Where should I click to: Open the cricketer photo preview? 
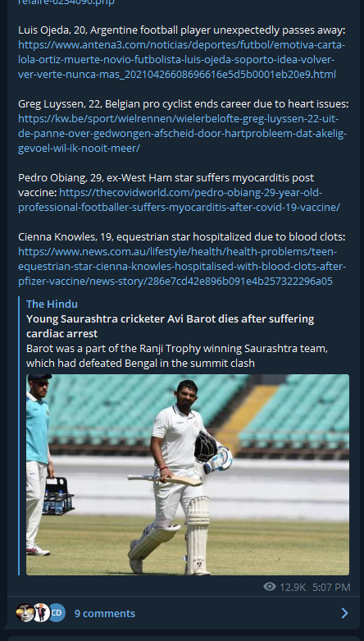pyautogui.click(x=188, y=474)
